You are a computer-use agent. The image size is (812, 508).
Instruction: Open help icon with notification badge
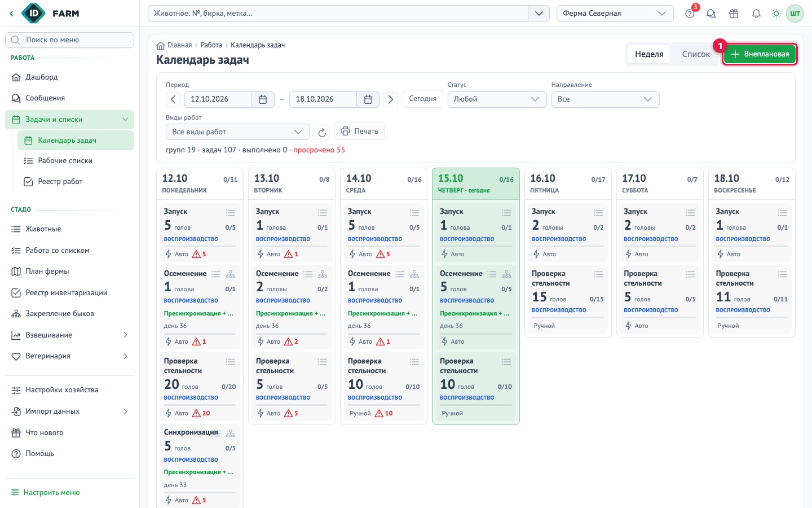coord(690,14)
